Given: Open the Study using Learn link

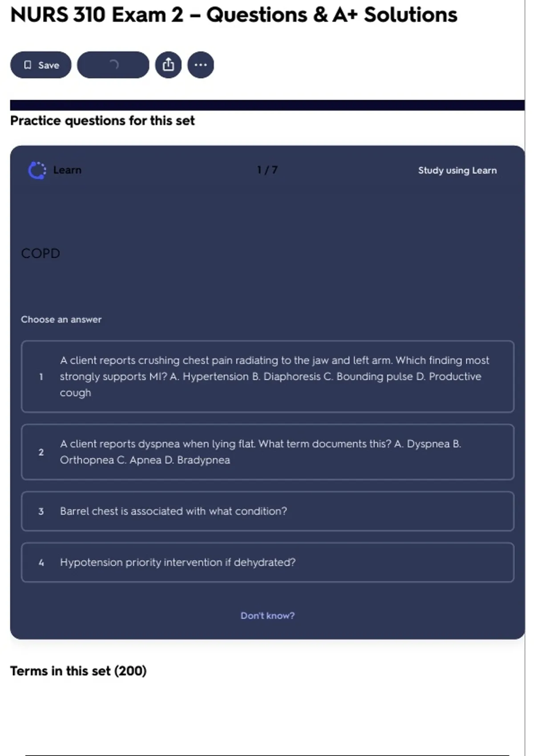Looking at the screenshot, I should click(457, 170).
